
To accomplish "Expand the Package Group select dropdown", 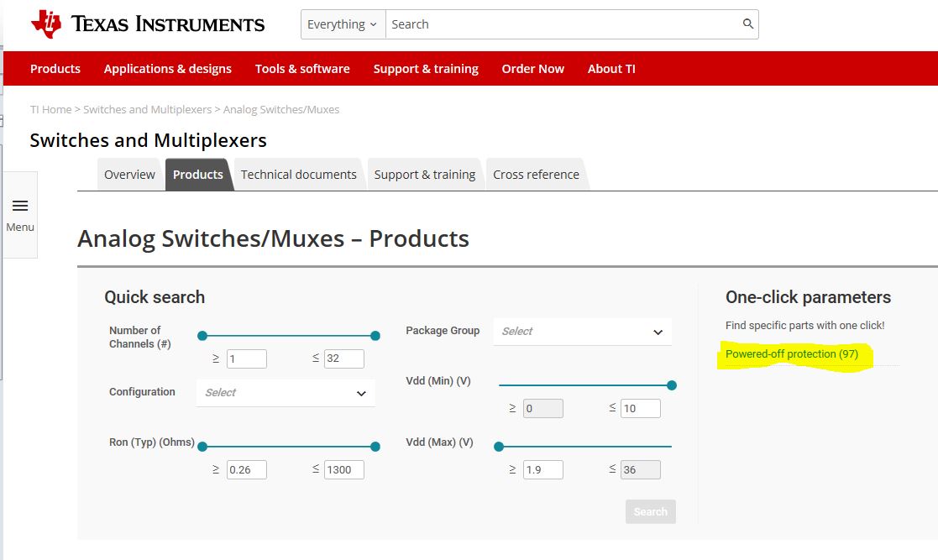I will click(x=582, y=332).
